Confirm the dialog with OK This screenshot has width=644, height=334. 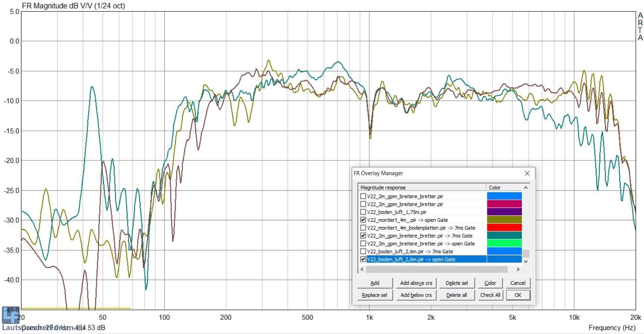coord(518,295)
